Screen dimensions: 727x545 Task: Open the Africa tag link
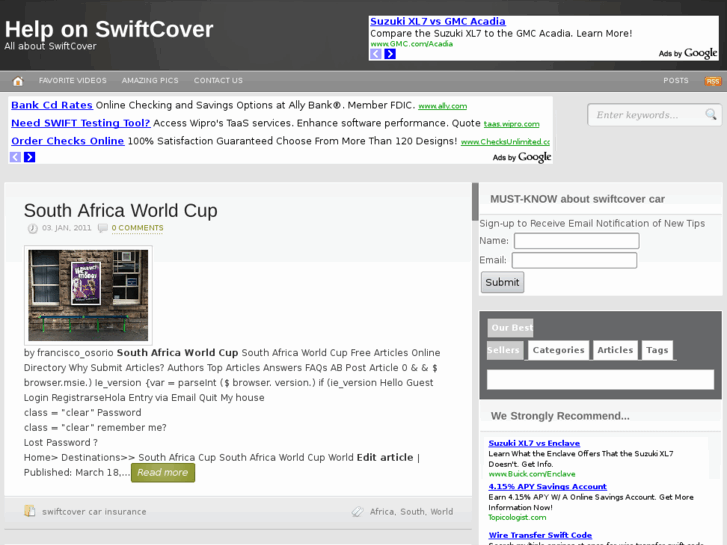(x=383, y=512)
